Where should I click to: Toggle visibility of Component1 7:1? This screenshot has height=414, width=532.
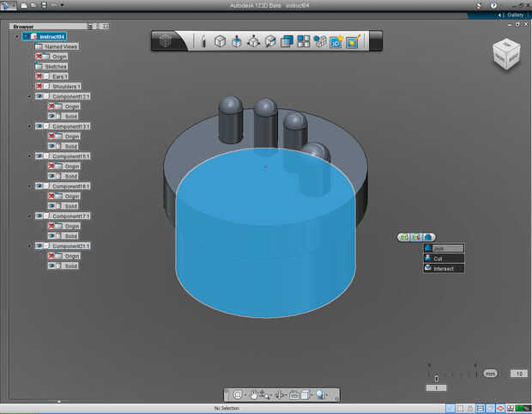tap(39, 216)
